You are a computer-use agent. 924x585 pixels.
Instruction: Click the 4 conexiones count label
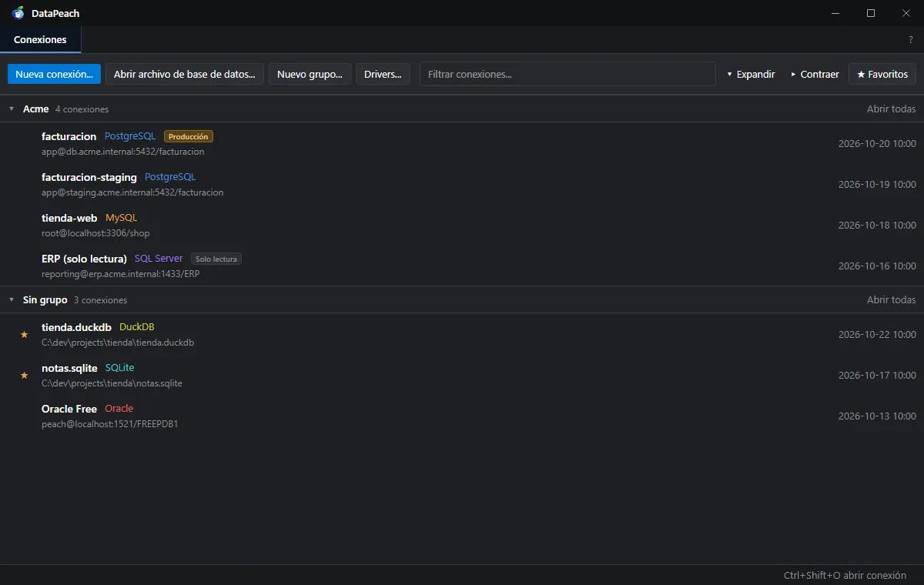(x=82, y=109)
